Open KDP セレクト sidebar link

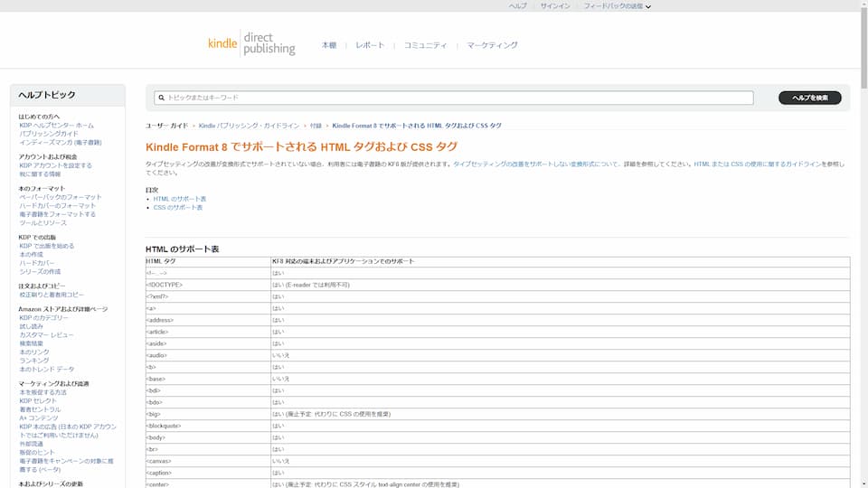[x=38, y=401]
